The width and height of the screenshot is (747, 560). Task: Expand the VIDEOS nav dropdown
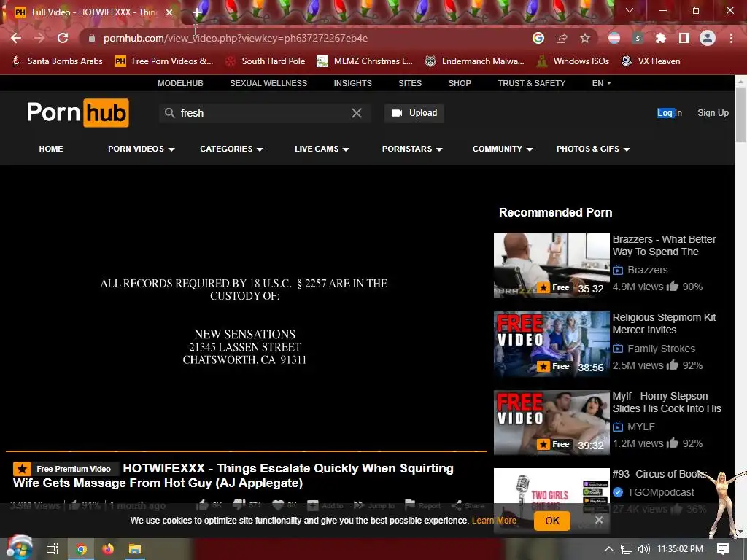[142, 149]
